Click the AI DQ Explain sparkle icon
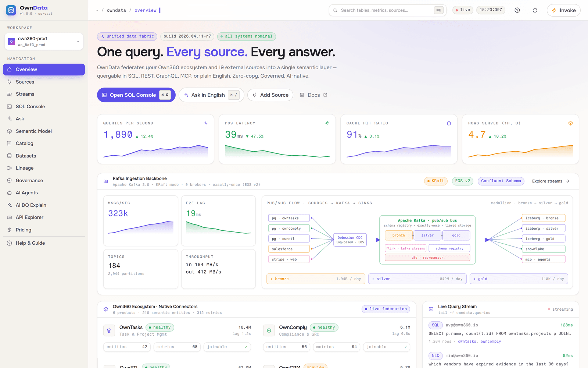 pos(10,205)
